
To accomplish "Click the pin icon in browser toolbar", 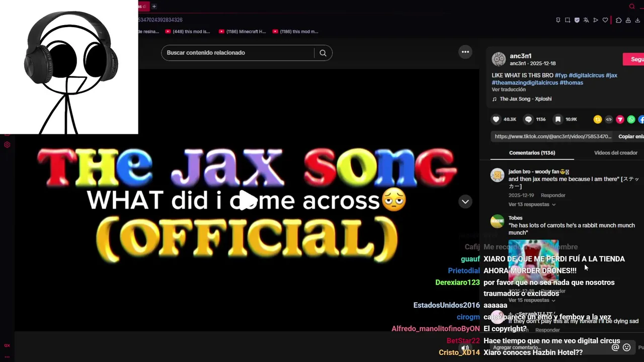I will 558,20.
